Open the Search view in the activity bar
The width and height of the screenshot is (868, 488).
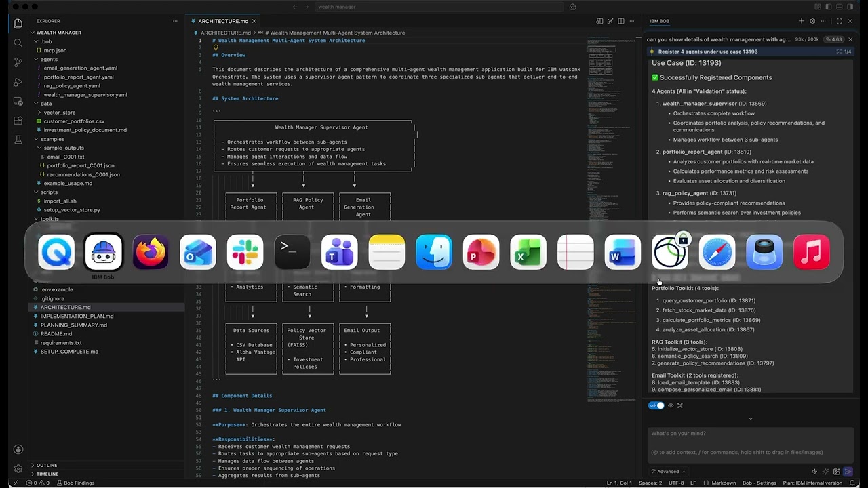tap(18, 42)
